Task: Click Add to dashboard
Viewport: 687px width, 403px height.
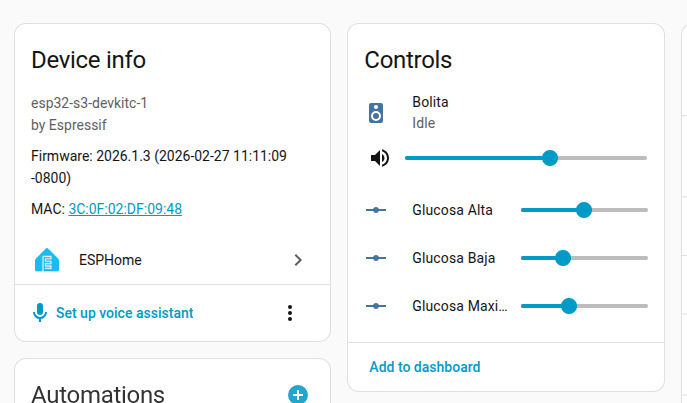Action: (x=425, y=367)
